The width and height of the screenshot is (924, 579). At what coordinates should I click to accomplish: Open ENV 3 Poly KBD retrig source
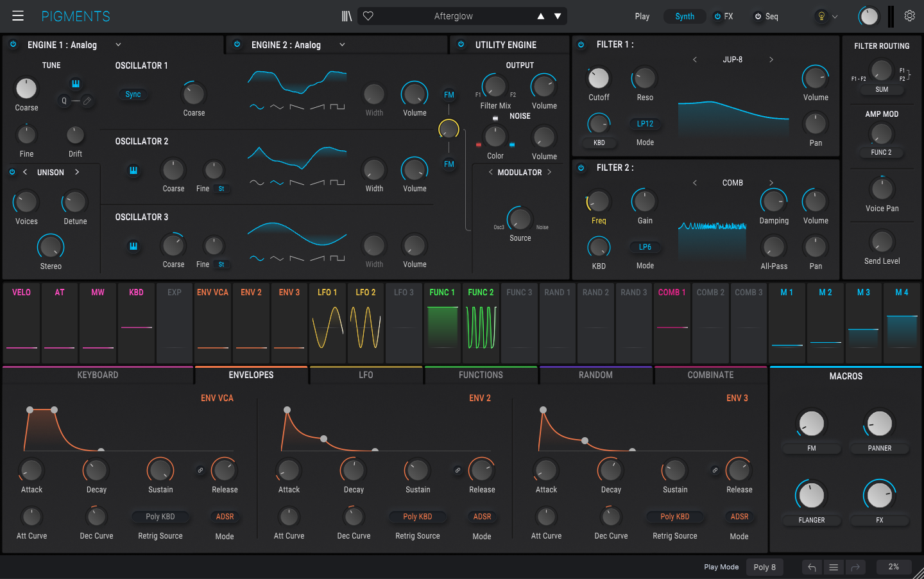pyautogui.click(x=675, y=517)
